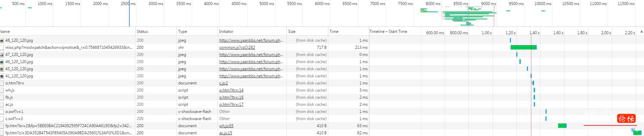This screenshot has height=136, width=644.
Task: Click the green misc.php waterfall bar
Action: tap(523, 47)
